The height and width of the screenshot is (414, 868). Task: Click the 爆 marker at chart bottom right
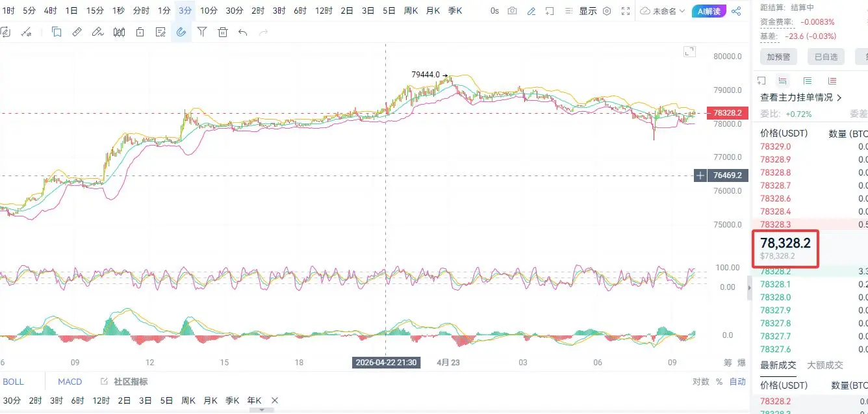tap(742, 363)
